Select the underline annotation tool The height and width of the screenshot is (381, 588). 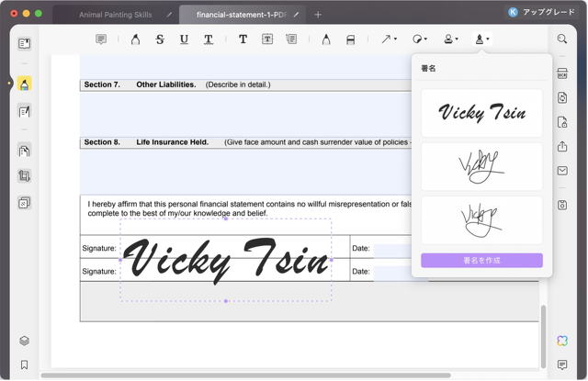[184, 39]
